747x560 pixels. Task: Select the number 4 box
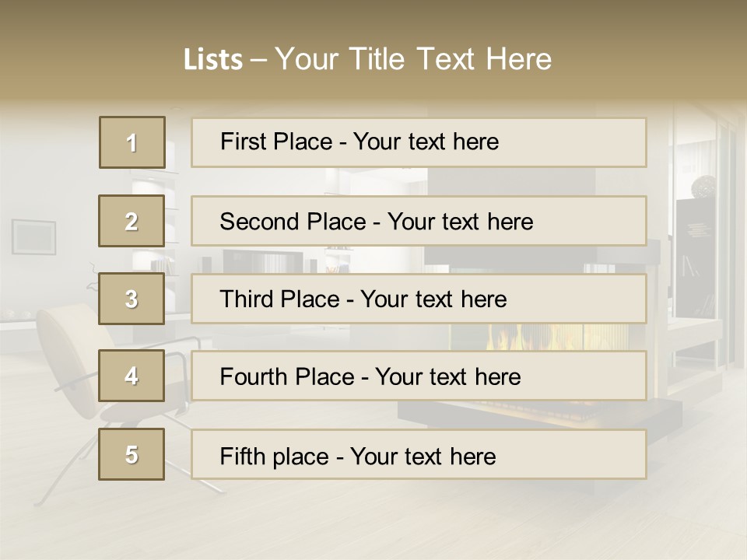(132, 376)
